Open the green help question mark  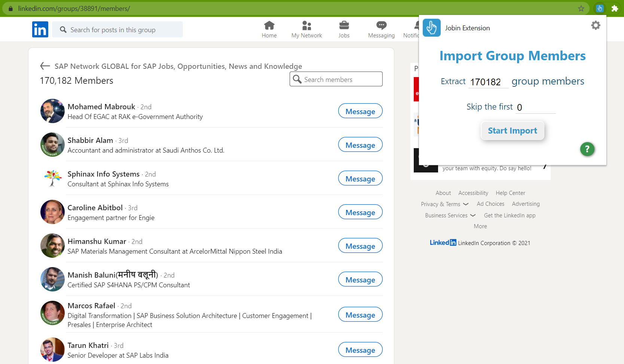(x=587, y=149)
